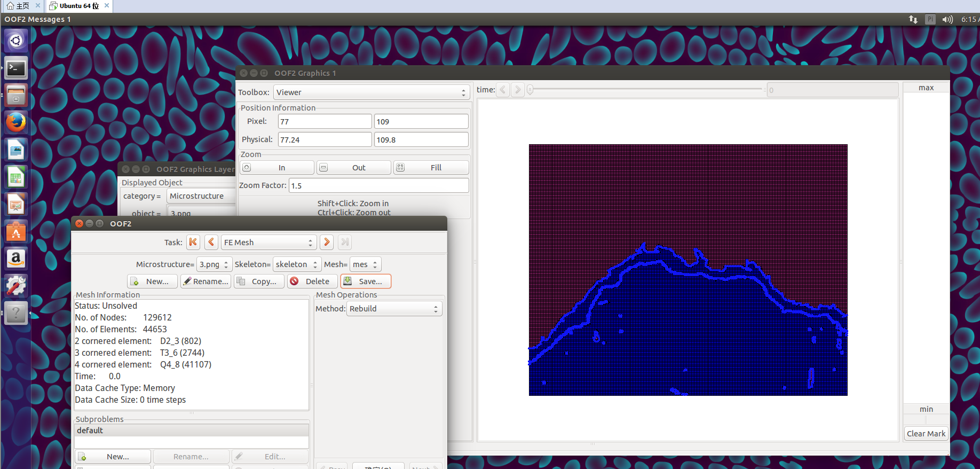Open the Skeleton selector dropdown
Image resolution: width=980 pixels, height=469 pixels.
pyautogui.click(x=297, y=264)
